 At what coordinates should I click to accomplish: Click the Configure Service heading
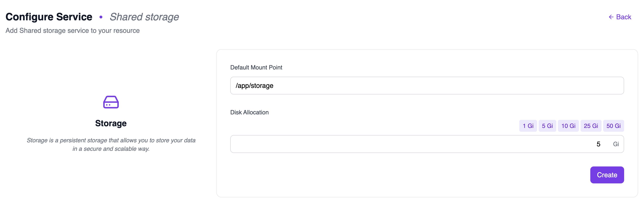pyautogui.click(x=49, y=17)
